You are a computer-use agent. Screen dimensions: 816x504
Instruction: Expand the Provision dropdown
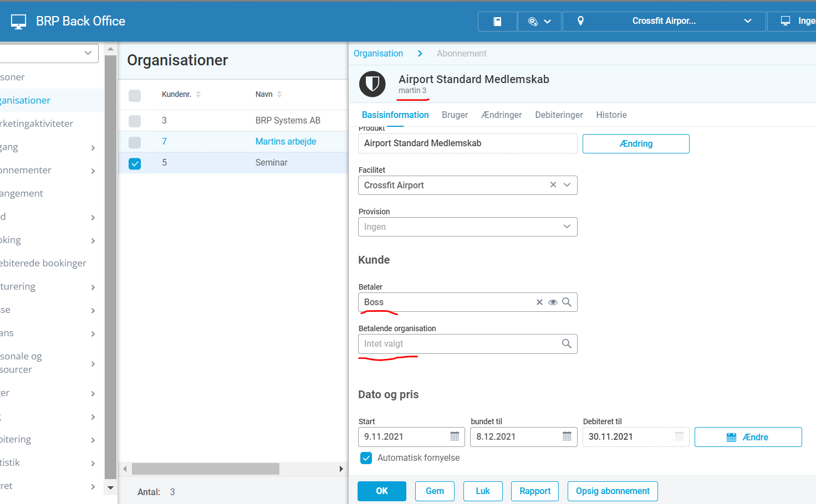[x=567, y=227]
